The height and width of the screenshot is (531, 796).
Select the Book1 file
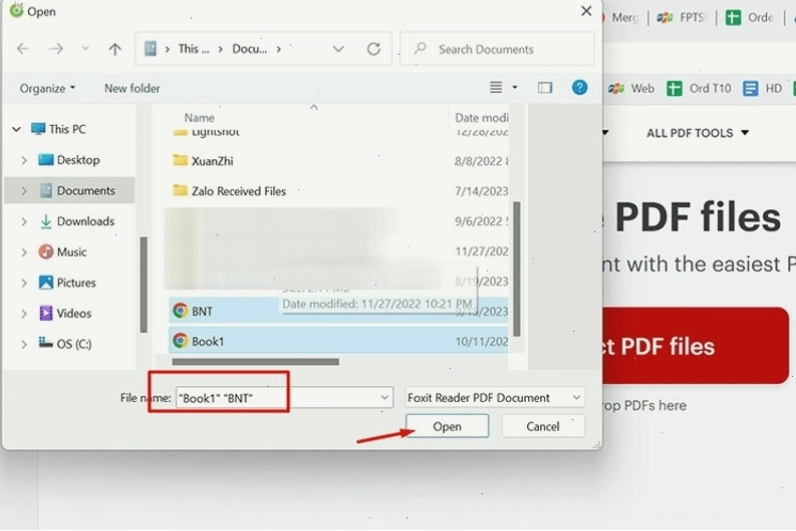click(x=338, y=341)
